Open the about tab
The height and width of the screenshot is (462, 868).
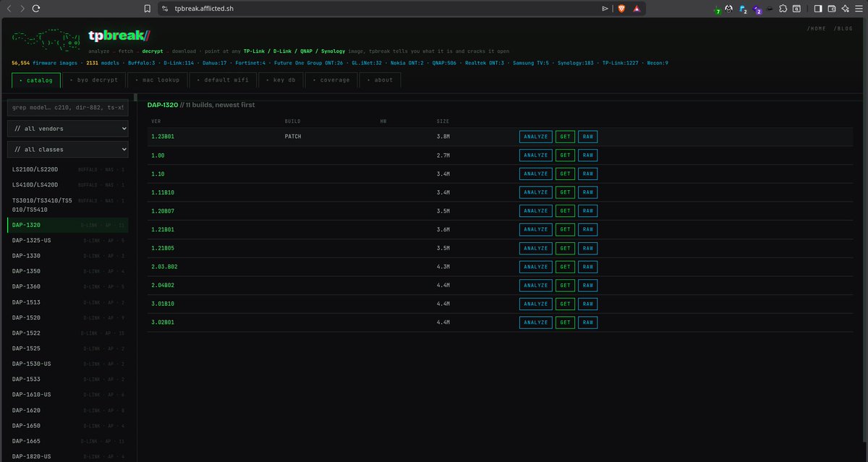[381, 80]
